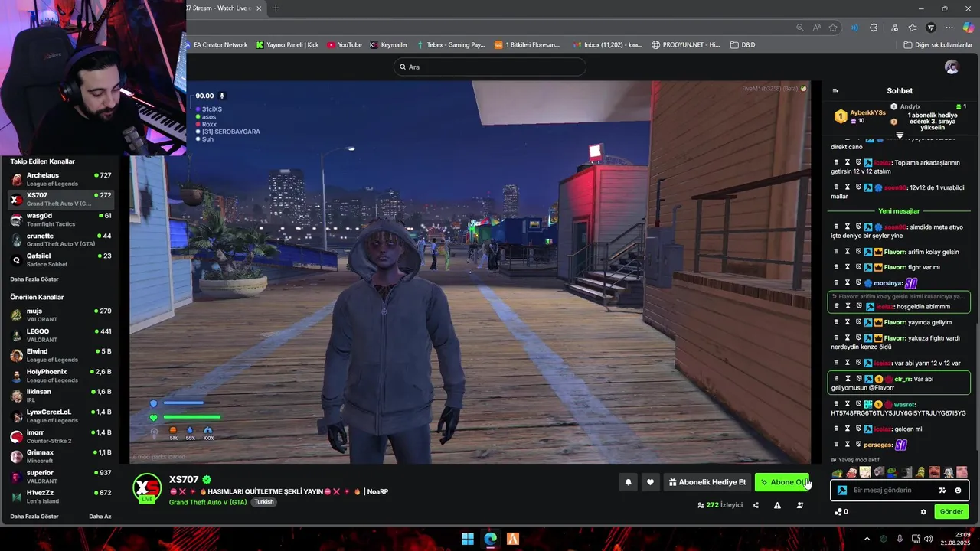The width and height of the screenshot is (980, 551).
Task: Open the profile avatar menu
Action: 952,67
